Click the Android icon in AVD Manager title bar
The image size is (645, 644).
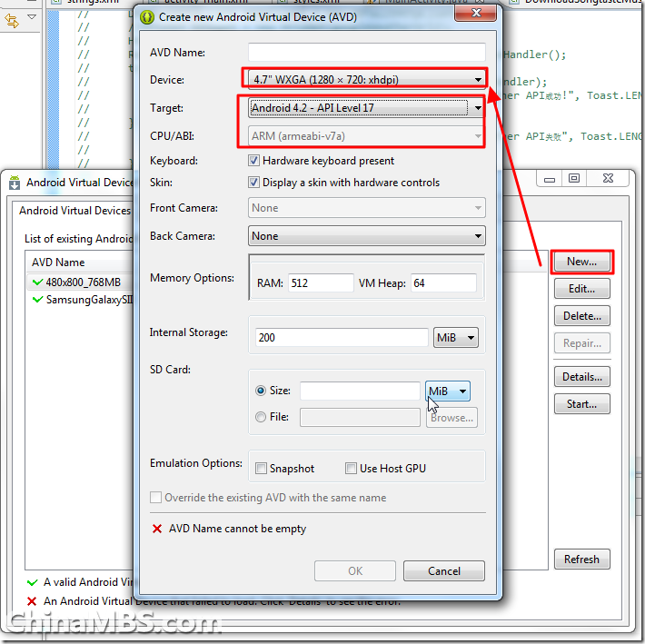point(15,183)
